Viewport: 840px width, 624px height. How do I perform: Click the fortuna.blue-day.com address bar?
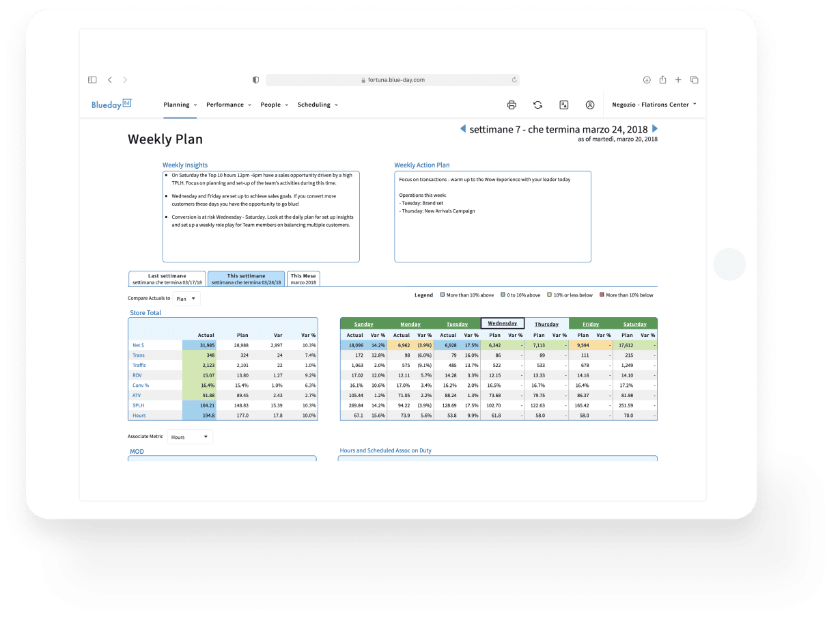[x=393, y=80]
